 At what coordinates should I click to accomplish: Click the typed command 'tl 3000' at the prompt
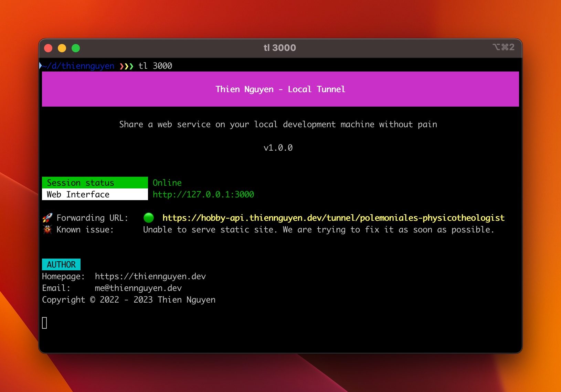[x=155, y=66]
